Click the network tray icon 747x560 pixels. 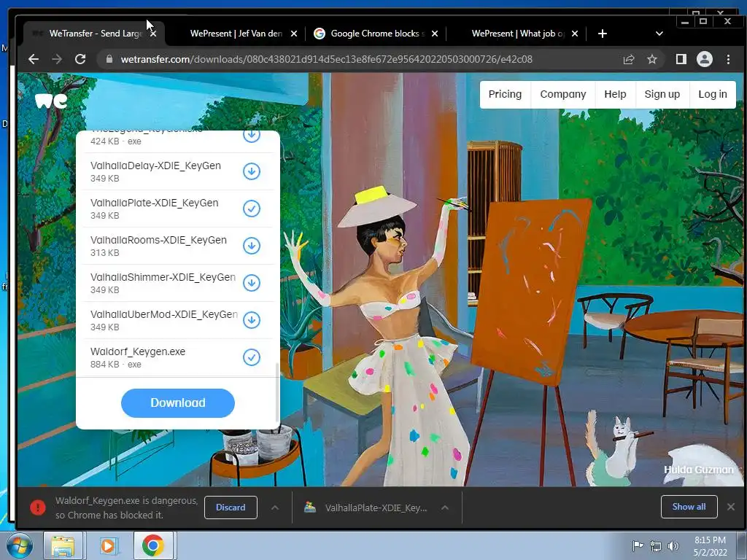656,545
